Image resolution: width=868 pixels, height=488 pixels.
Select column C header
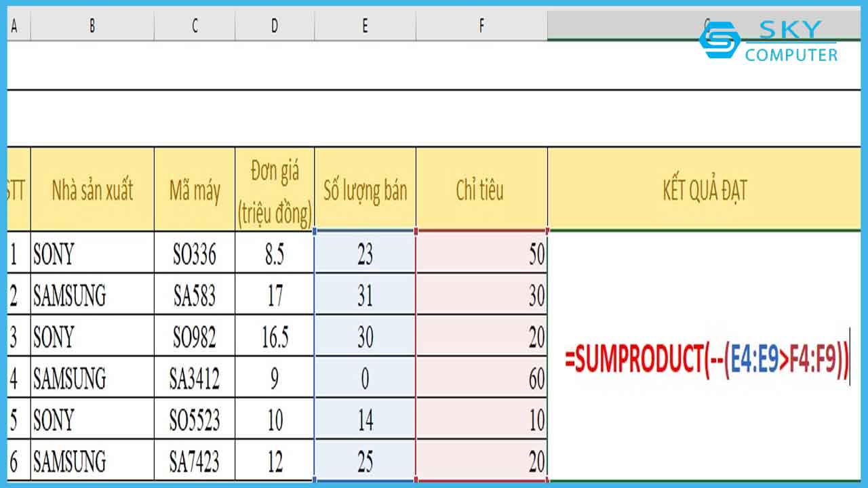(195, 26)
